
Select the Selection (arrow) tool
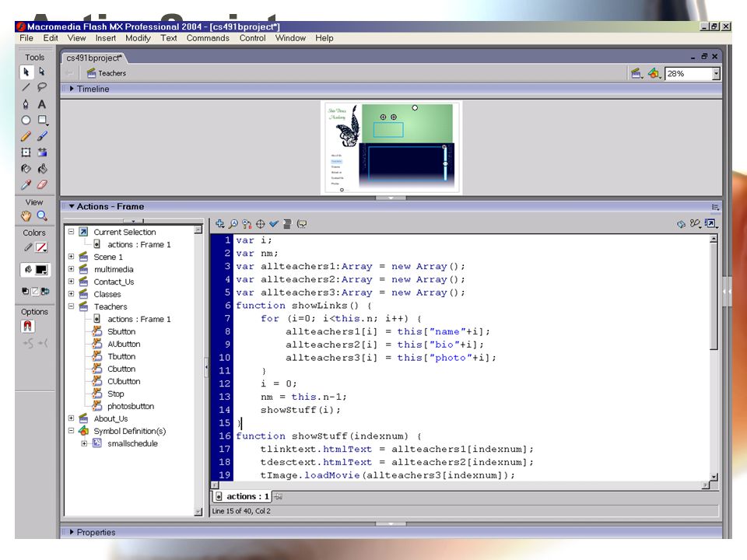(26, 72)
